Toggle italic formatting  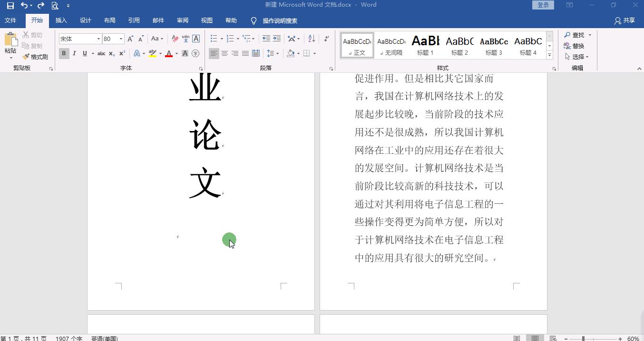(x=74, y=53)
